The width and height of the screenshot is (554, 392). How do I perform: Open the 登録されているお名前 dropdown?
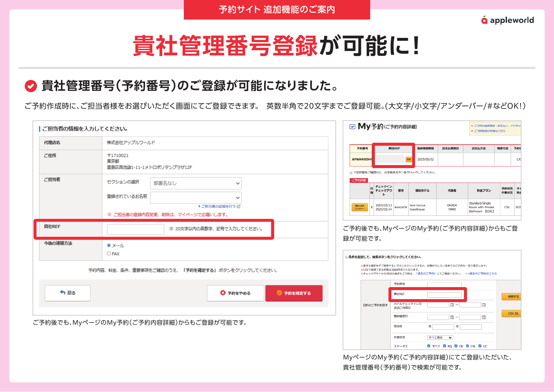click(196, 198)
